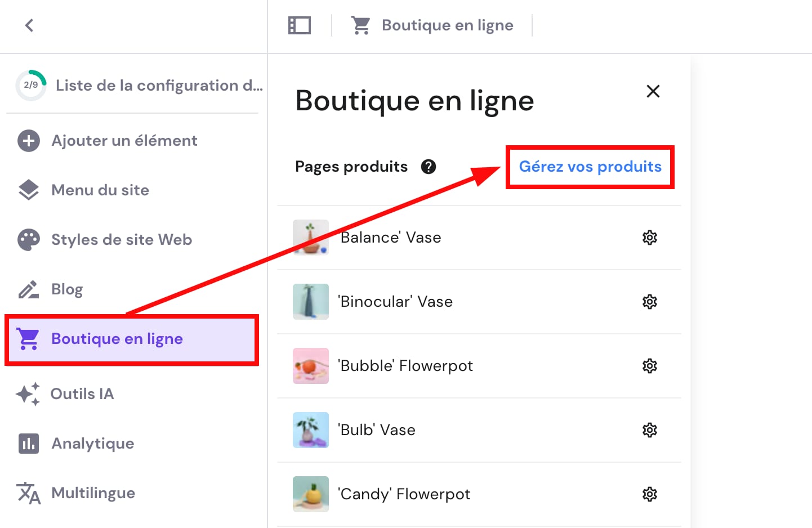Open Liste de la configuration

coord(158,85)
